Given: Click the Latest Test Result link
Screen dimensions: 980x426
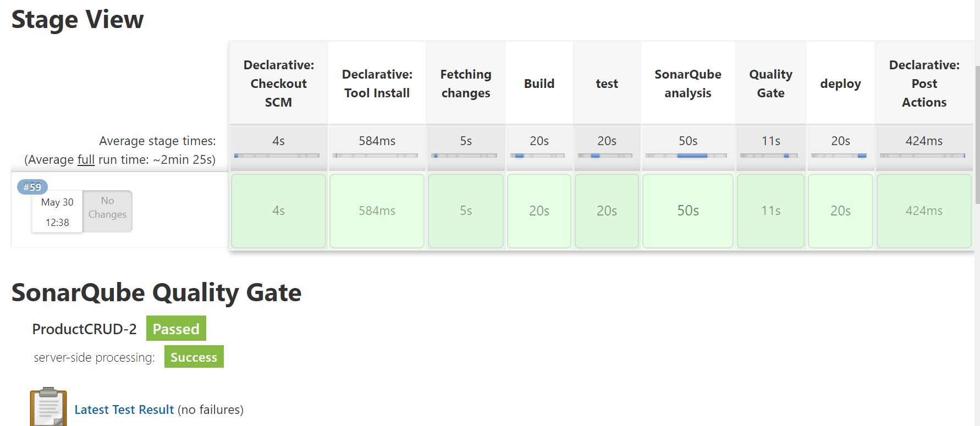Looking at the screenshot, I should (x=124, y=409).
